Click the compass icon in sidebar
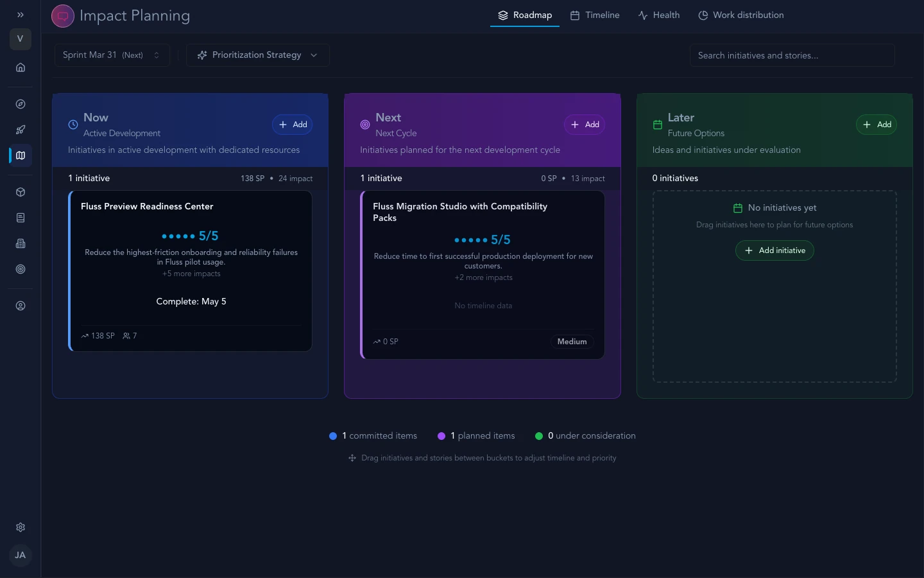Viewport: 924px width, 578px height. tap(21, 104)
